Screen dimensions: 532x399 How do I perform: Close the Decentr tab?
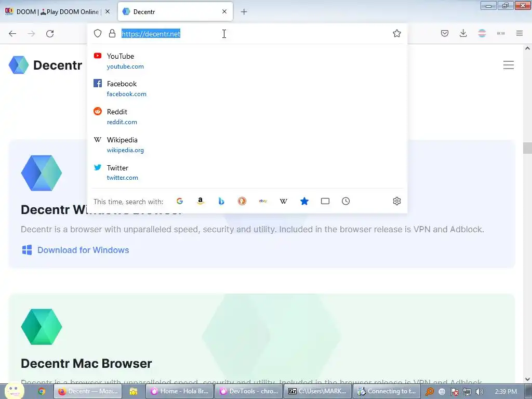click(x=224, y=11)
